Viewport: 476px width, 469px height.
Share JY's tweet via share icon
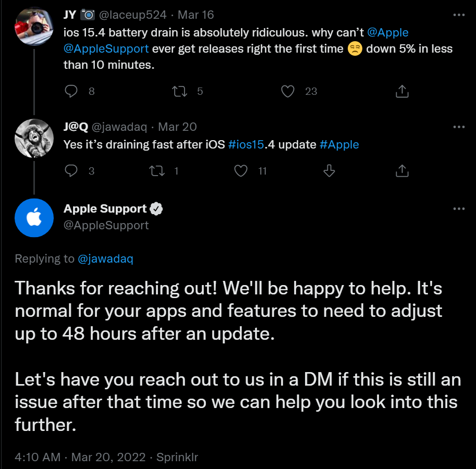pyautogui.click(x=401, y=91)
